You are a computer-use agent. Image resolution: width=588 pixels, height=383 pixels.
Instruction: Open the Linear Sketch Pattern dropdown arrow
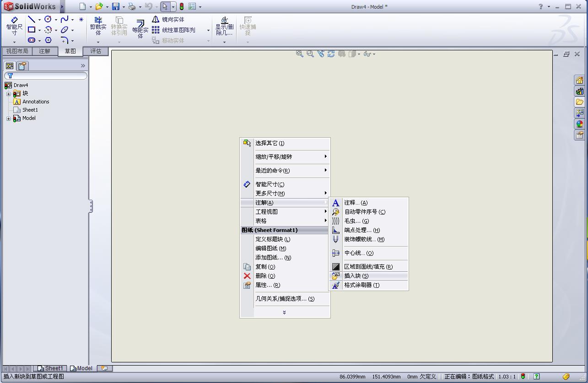pyautogui.click(x=208, y=30)
